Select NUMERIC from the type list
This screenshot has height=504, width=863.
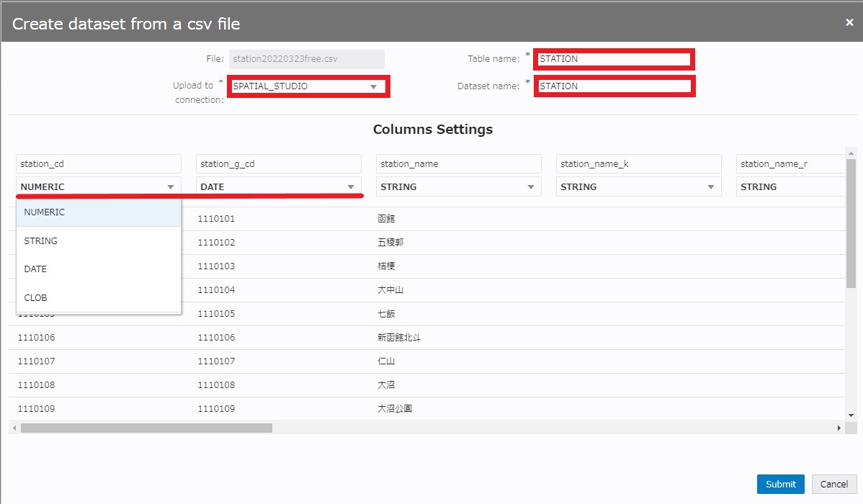point(98,212)
